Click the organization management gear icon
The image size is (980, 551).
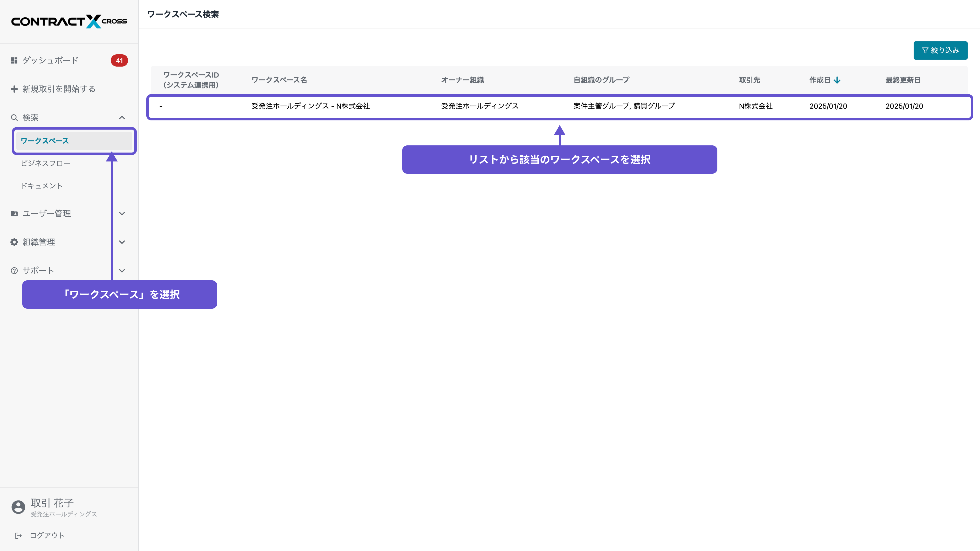[14, 242]
